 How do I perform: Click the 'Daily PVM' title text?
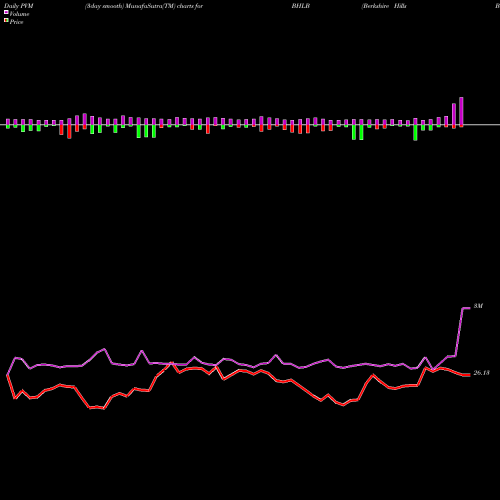pos(19,6)
